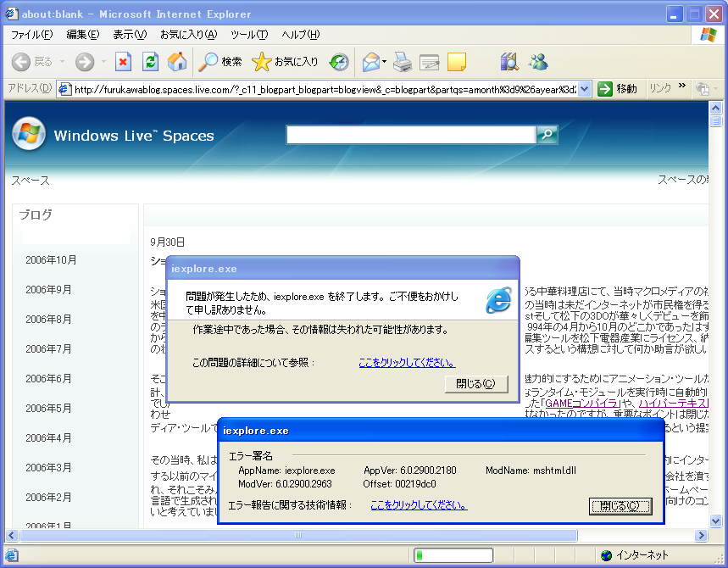Select 2006年8月 in blog archive
The image size is (728, 568).
point(49,320)
